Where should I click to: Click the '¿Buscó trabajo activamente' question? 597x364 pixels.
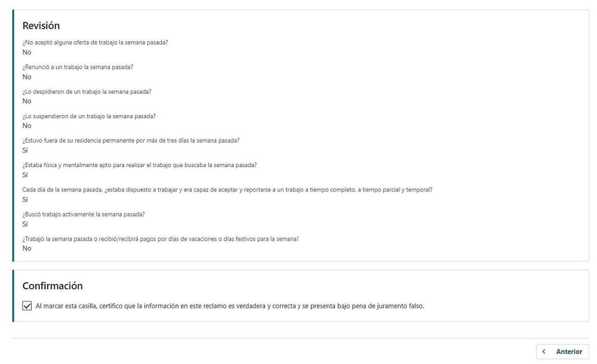[x=84, y=214]
